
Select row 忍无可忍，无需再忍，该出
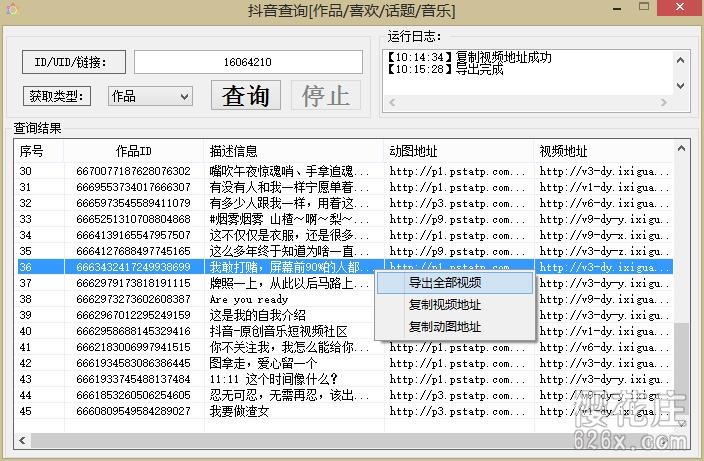click(x=345, y=395)
